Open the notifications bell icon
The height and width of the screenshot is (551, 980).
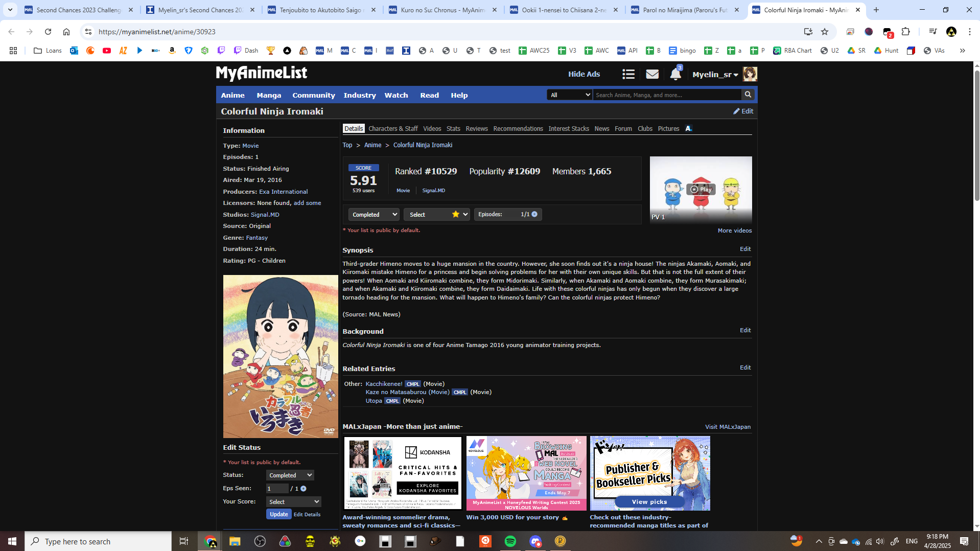[x=675, y=75]
